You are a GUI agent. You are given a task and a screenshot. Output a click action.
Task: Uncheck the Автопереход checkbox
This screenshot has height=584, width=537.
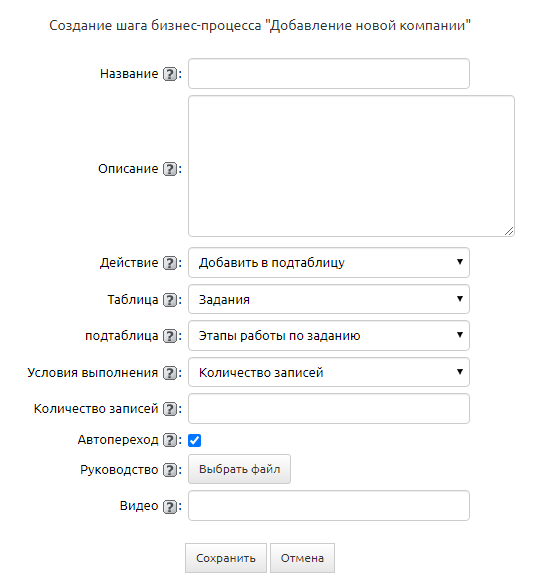pyautogui.click(x=194, y=440)
